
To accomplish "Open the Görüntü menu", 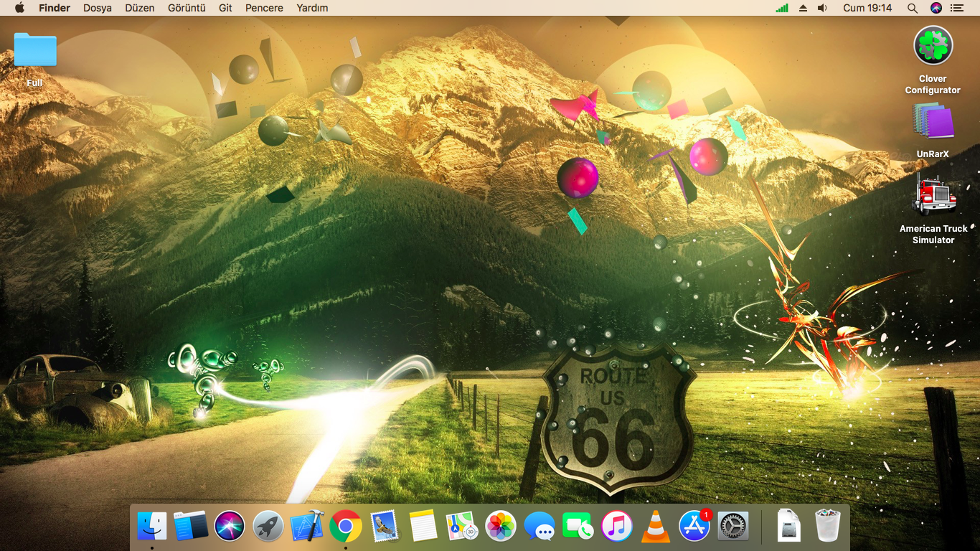I will 187,8.
